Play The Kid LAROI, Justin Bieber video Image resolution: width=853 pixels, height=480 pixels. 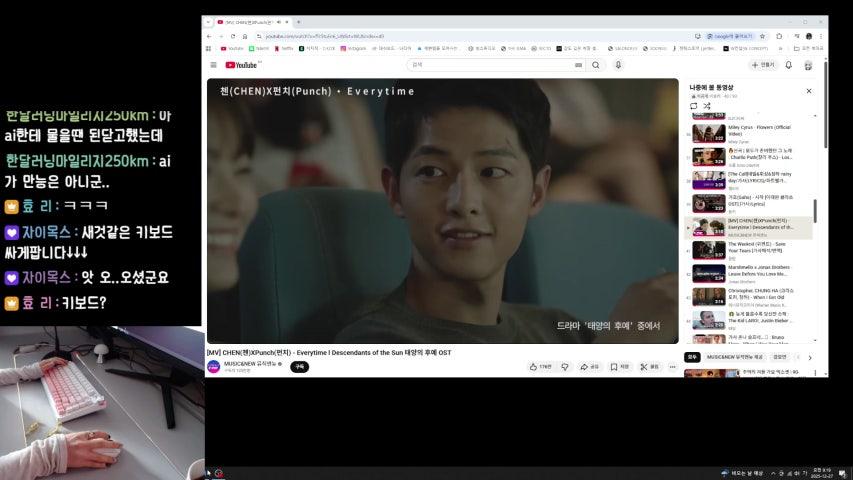tap(749, 321)
